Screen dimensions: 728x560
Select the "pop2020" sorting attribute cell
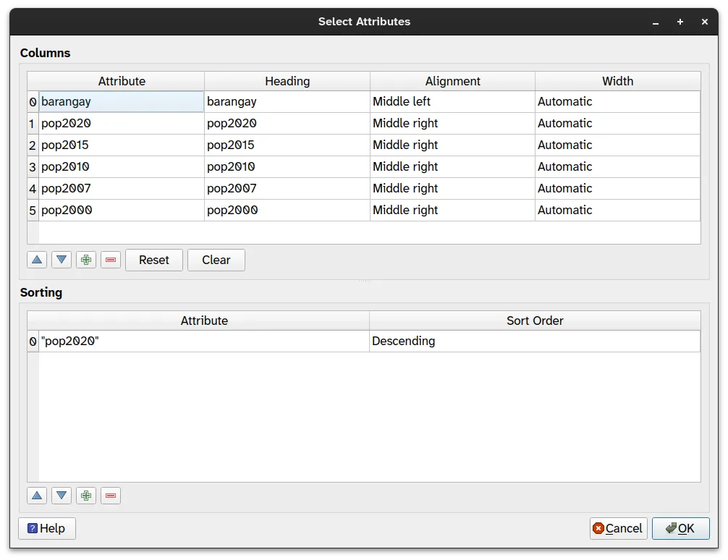(x=203, y=341)
